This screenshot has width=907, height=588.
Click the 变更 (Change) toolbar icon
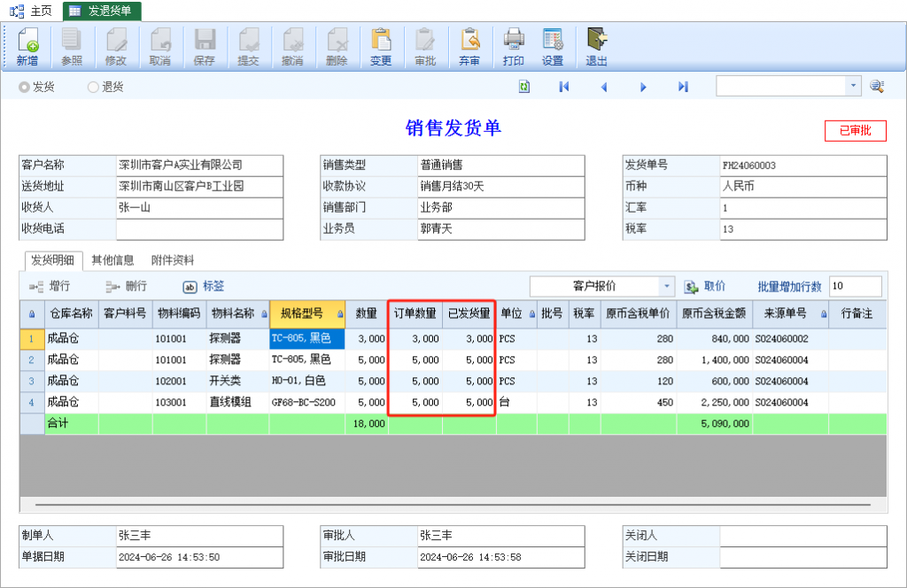point(381,46)
